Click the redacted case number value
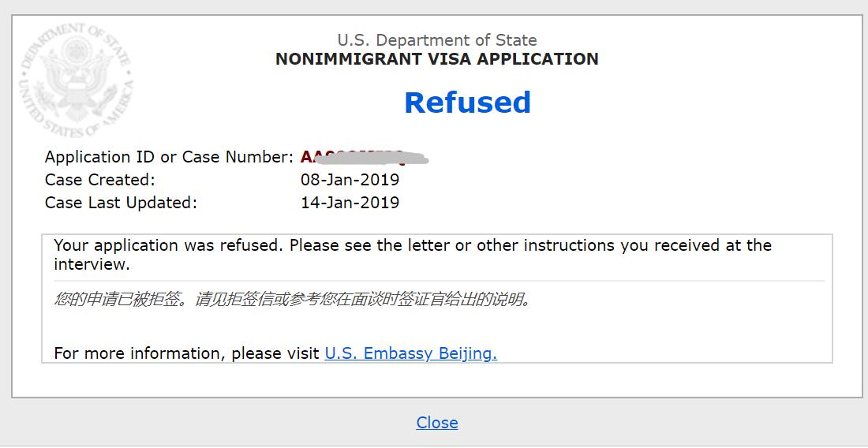868x448 pixels. [x=365, y=157]
